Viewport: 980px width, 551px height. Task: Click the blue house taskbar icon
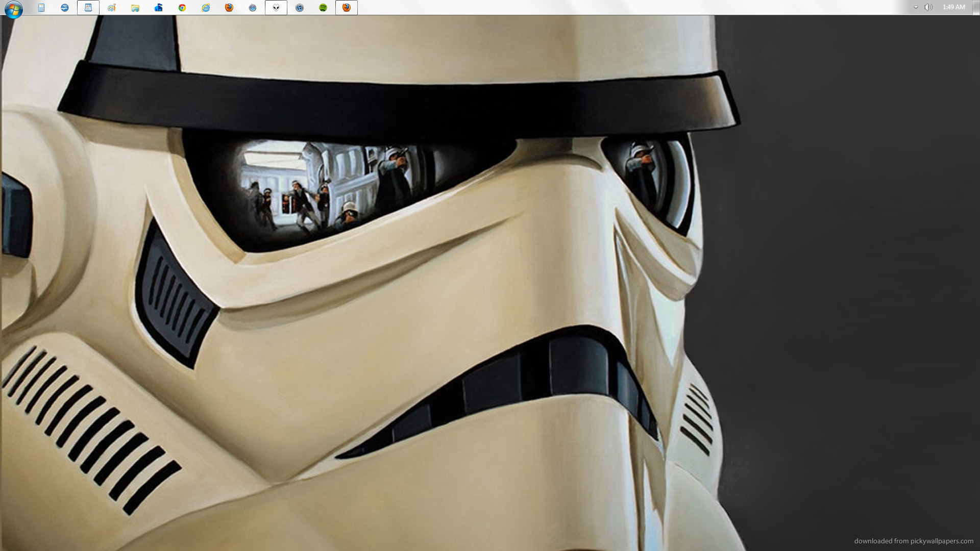click(159, 8)
